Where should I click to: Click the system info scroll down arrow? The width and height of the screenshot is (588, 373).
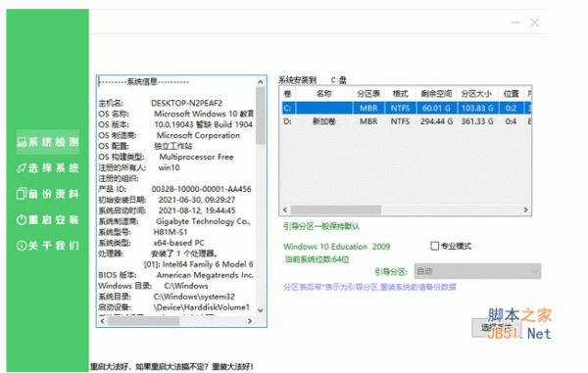261,310
